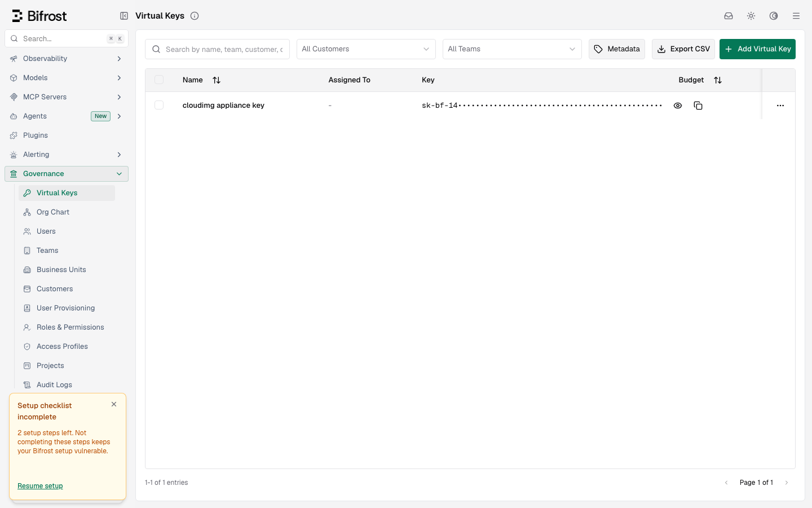This screenshot has width=812, height=508.
Task: Open the All Customers dropdown
Action: (366, 49)
